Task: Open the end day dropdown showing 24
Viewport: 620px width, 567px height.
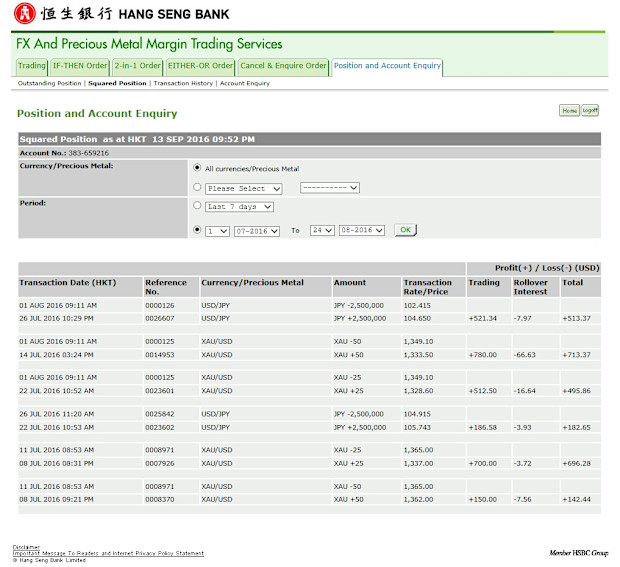Action: point(322,230)
